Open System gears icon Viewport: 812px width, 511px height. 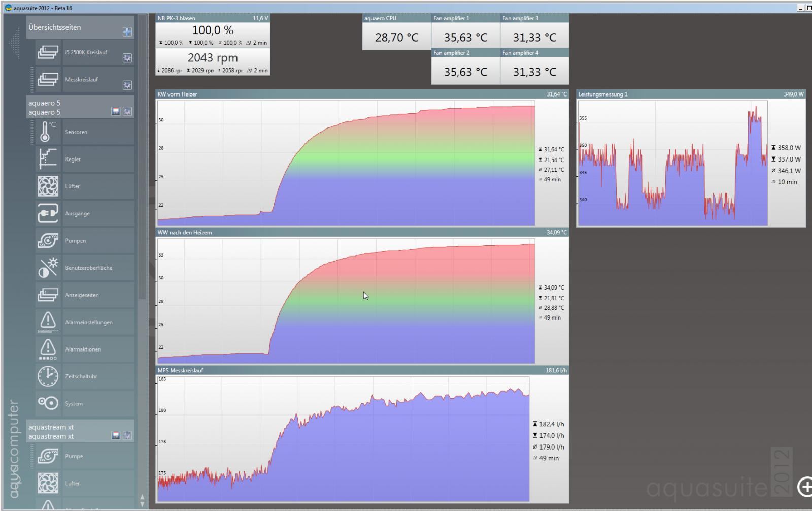48,404
